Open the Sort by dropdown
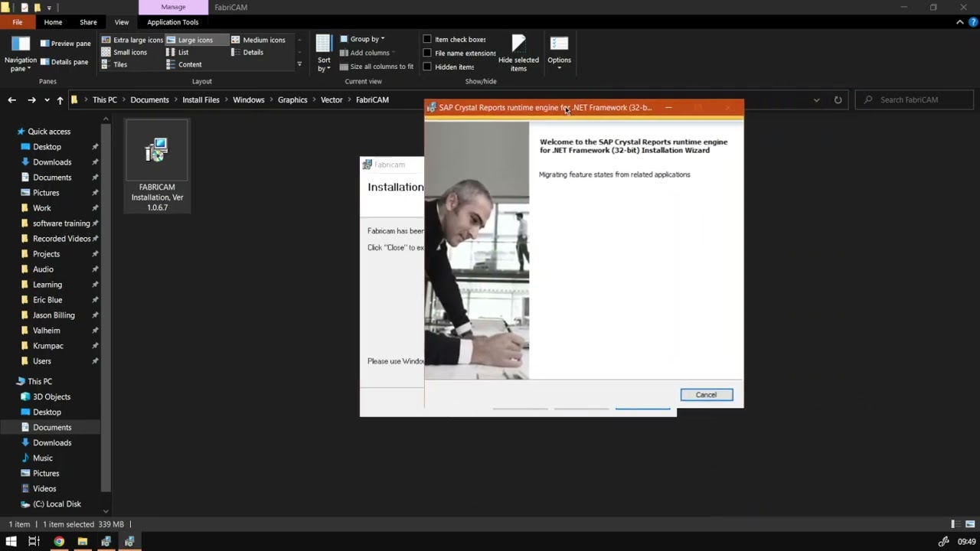Viewport: 980px width, 551px height. click(x=324, y=54)
